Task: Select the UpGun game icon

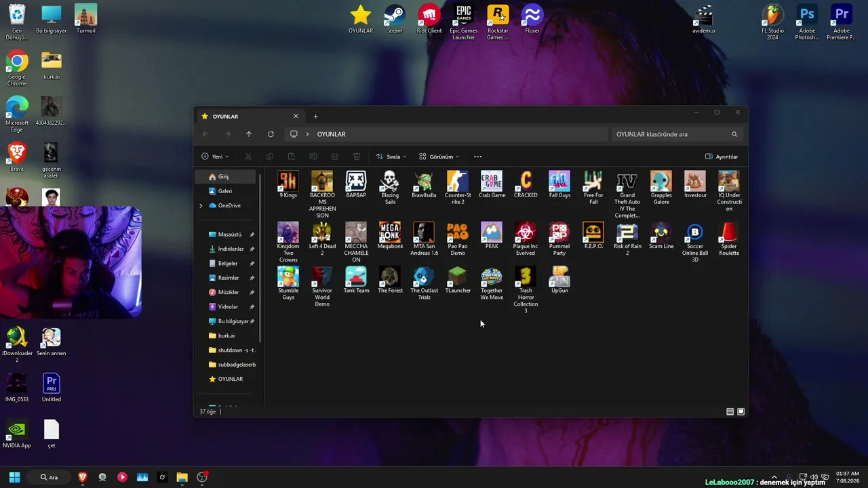Action: [x=559, y=279]
